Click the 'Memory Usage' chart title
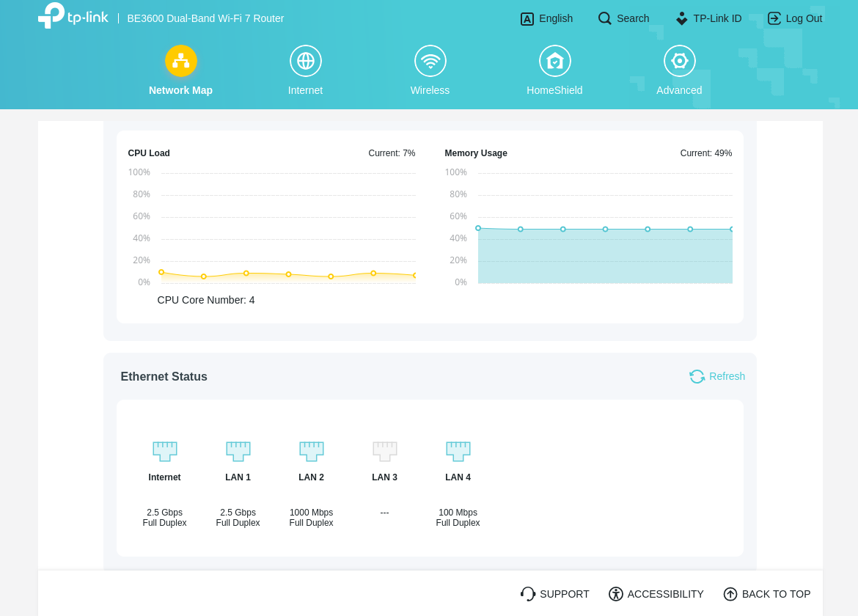858x616 pixels. (x=476, y=153)
